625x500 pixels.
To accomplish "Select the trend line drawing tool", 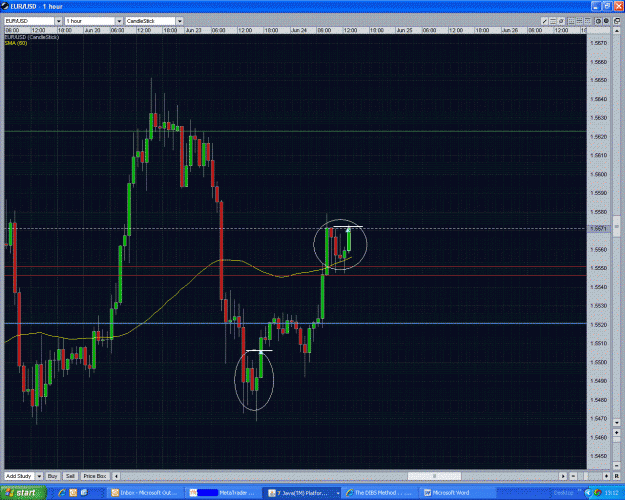I will click(544, 21).
